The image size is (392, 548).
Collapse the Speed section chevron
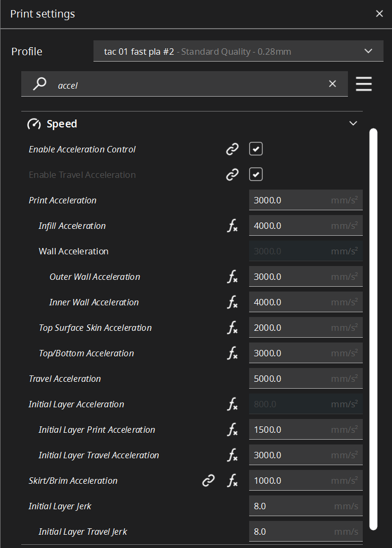coord(353,124)
